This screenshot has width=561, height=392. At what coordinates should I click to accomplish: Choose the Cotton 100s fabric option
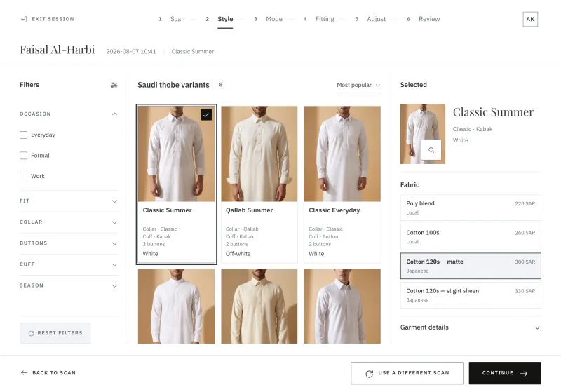[471, 237]
